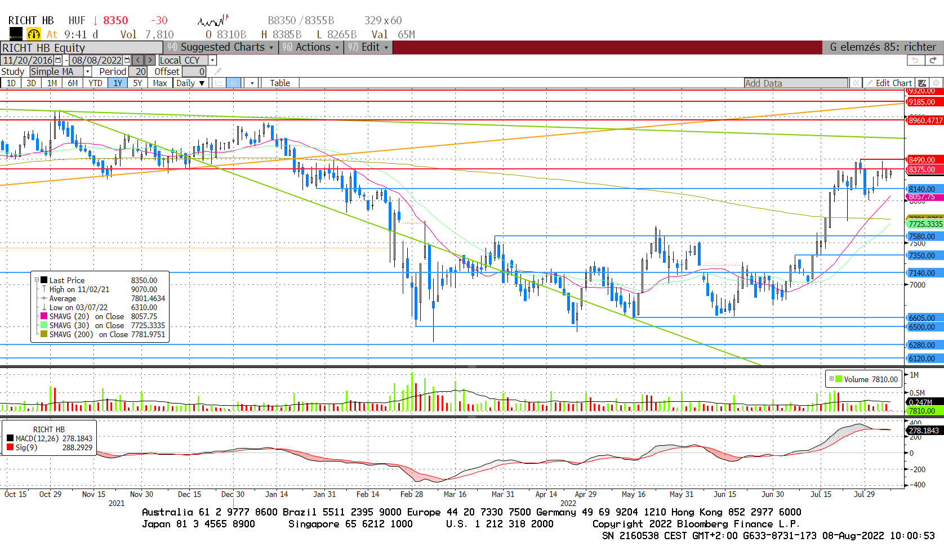944x560 pixels.
Task: Switch to line chart icon
Action: 219,83
